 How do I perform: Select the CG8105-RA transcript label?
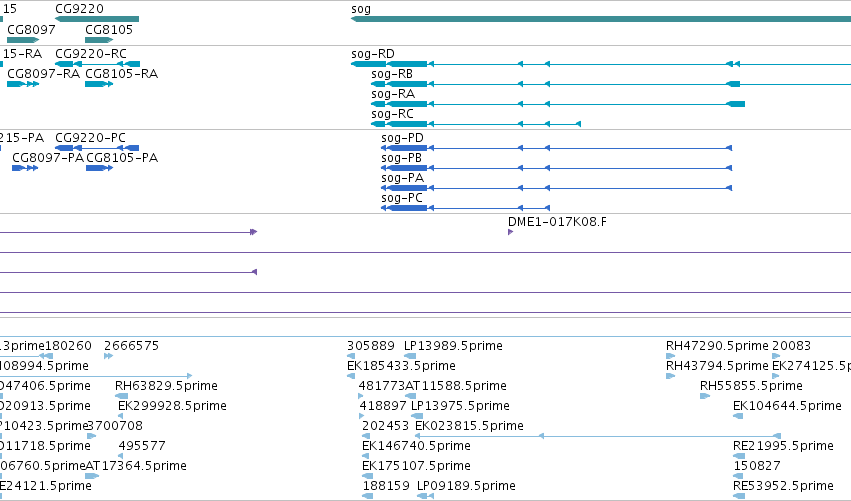(122, 74)
